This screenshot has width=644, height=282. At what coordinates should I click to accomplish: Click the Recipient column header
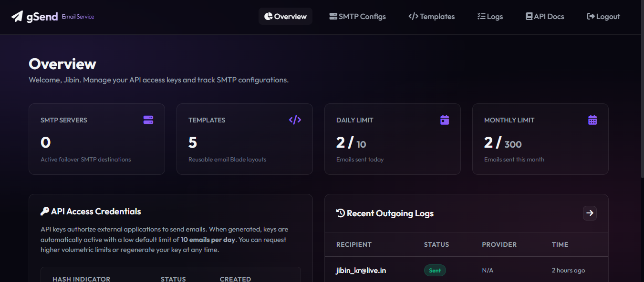pyautogui.click(x=354, y=244)
